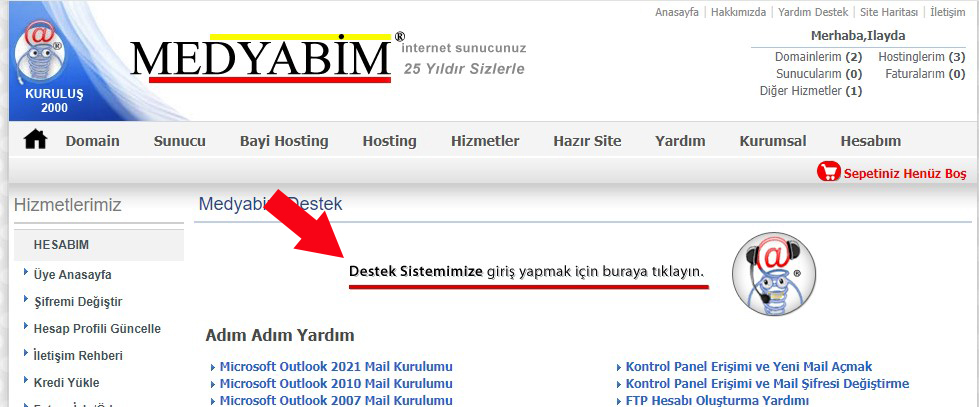
Task: View Faturalarım (0) list
Action: coord(925,74)
